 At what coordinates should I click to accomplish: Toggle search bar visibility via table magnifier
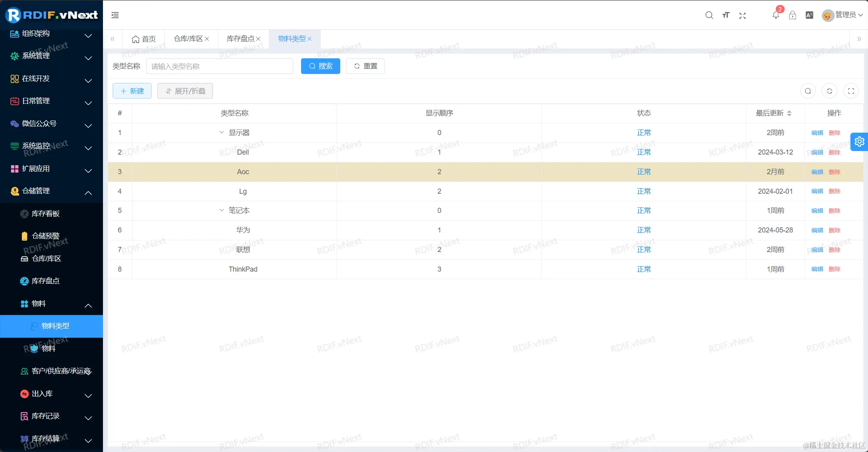tap(808, 91)
